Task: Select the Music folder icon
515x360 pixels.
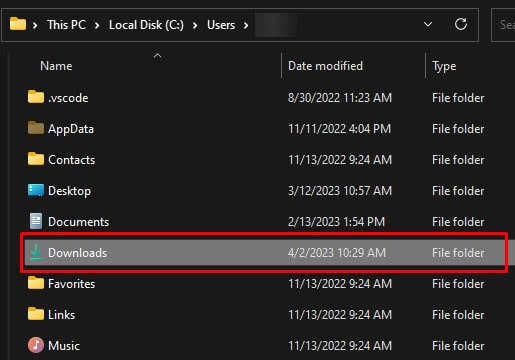Action: (x=36, y=345)
